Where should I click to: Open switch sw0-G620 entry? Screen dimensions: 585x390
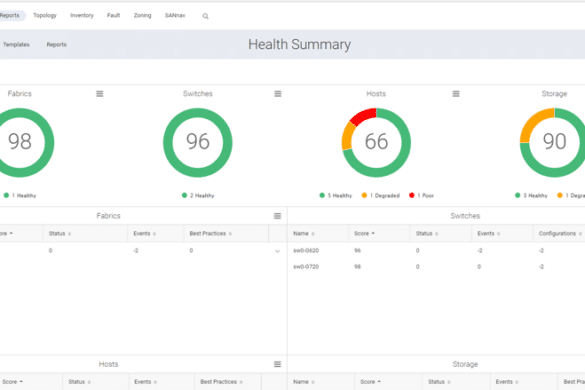point(306,250)
